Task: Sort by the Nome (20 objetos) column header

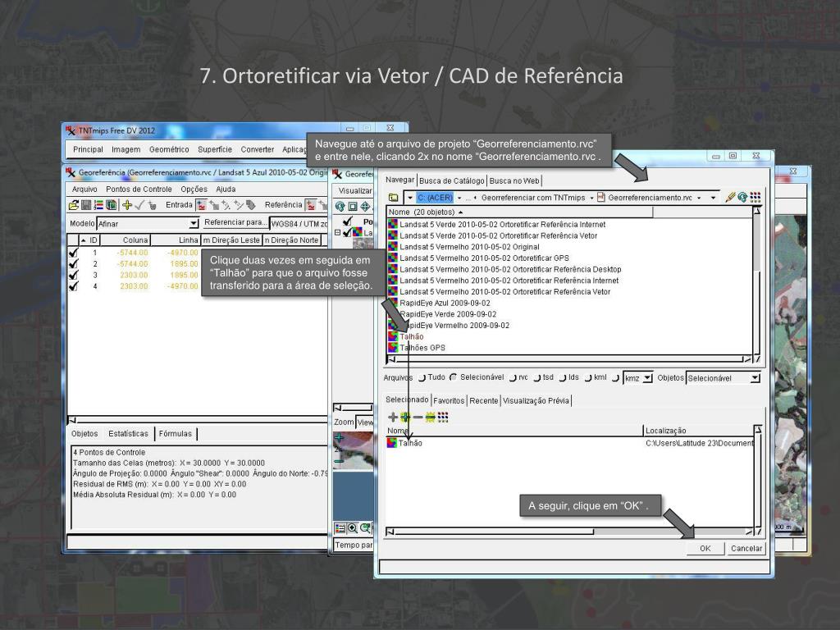Action: 519,212
